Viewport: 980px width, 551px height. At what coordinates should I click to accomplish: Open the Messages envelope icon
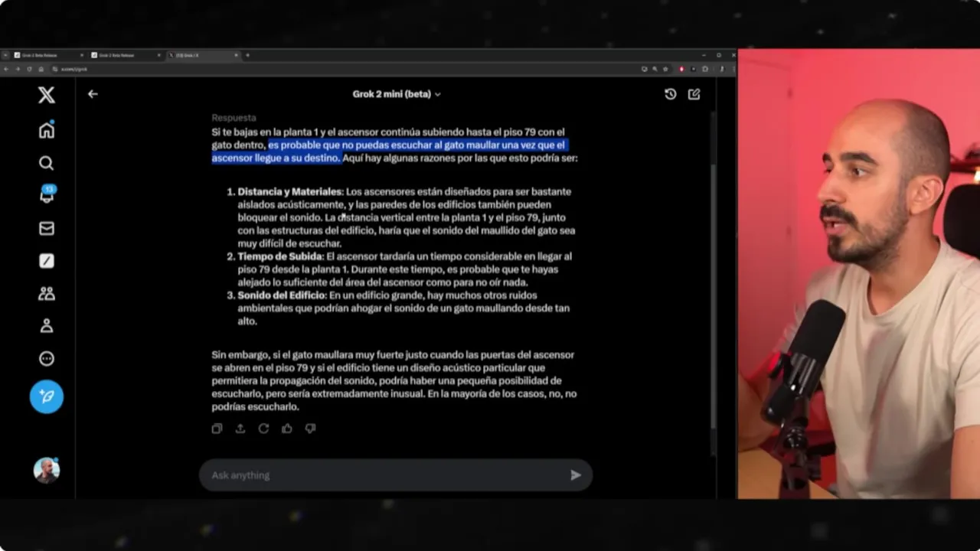click(47, 228)
